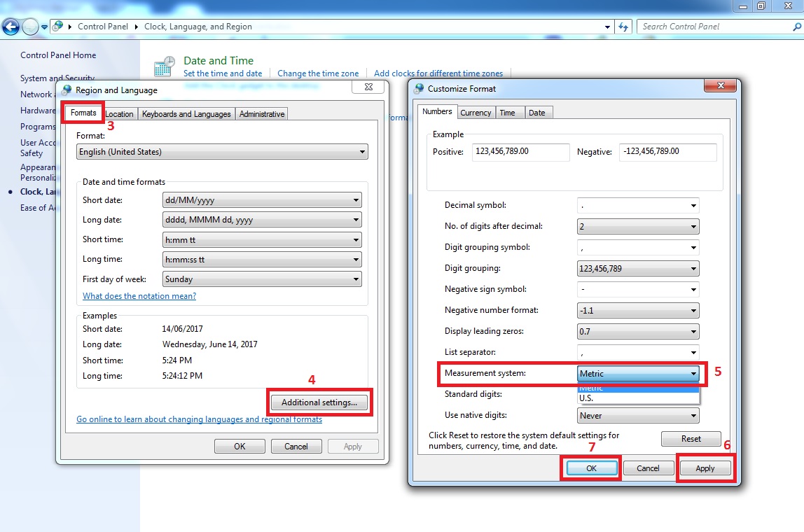The width and height of the screenshot is (804, 532).
Task: Open the Format language dropdown
Action: [x=222, y=152]
